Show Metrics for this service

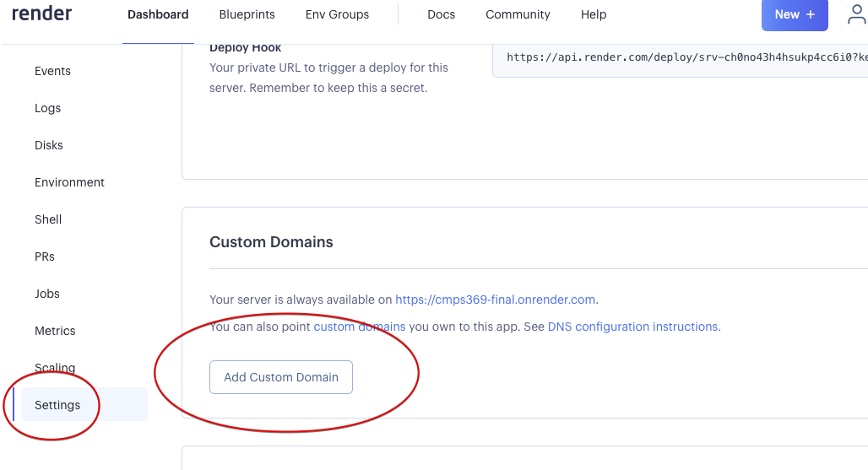(55, 331)
